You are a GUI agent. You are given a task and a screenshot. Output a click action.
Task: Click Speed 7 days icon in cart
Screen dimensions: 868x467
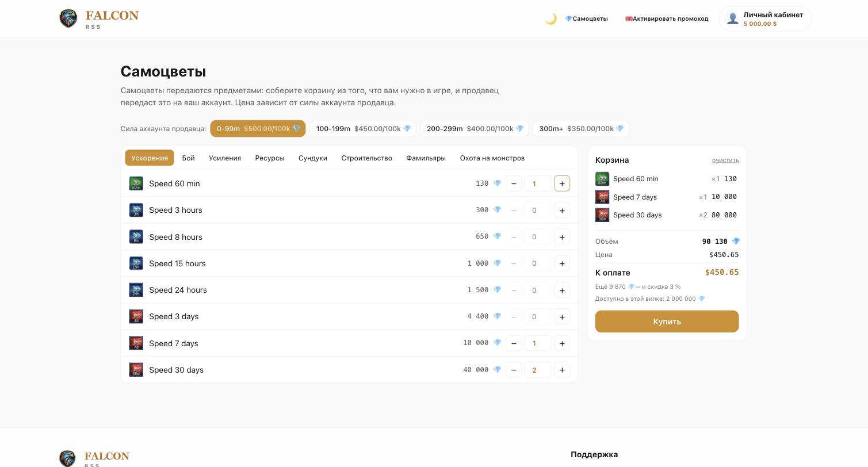pos(602,197)
